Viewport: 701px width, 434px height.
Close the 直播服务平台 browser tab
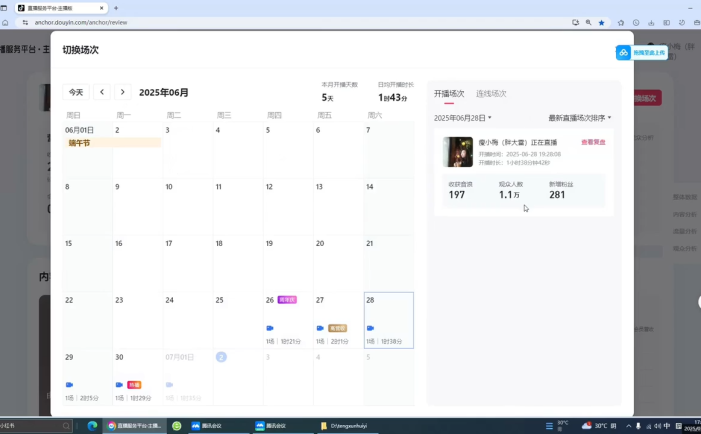[x=101, y=8]
